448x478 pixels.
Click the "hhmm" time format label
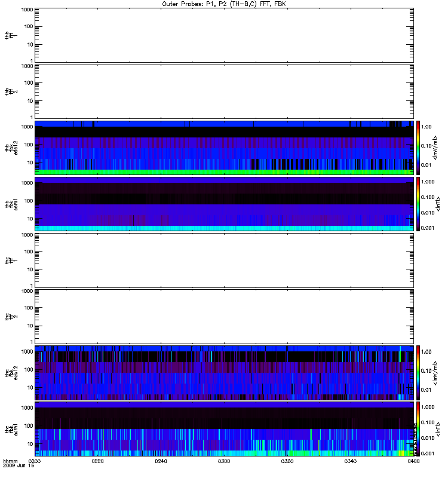tap(10, 461)
